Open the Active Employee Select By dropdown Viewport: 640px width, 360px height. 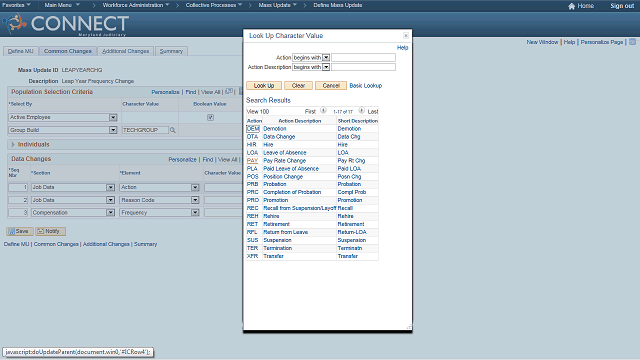coord(113,118)
